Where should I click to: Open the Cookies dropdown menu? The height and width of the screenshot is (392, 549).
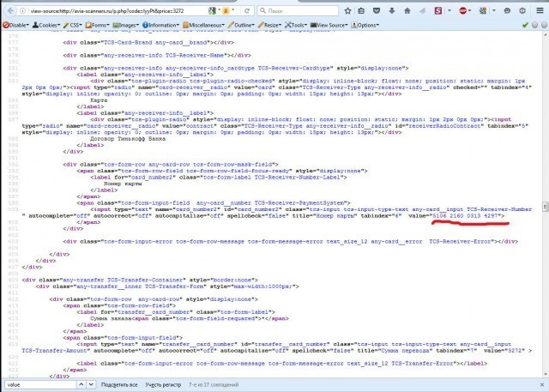tap(49, 26)
